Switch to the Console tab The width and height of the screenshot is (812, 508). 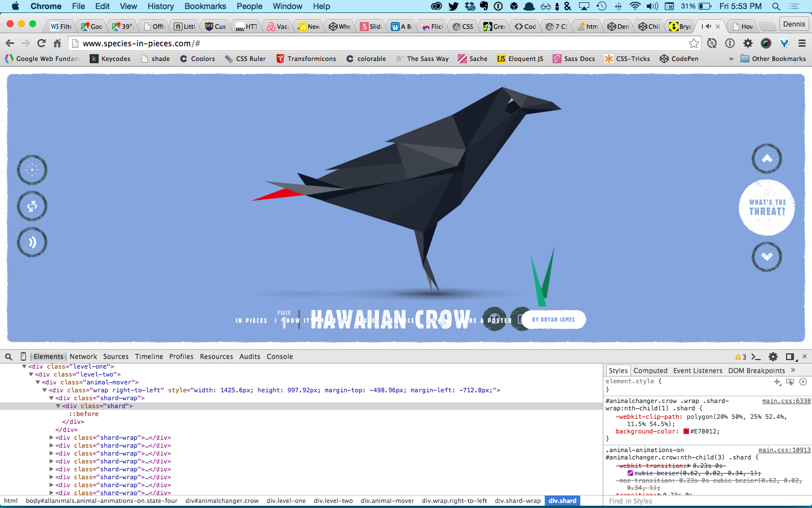click(x=280, y=357)
